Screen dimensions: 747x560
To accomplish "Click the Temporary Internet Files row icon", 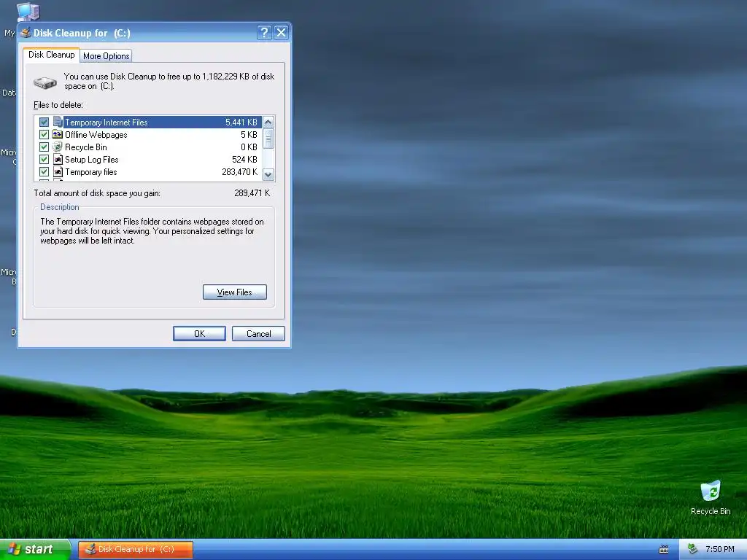I will click(58, 122).
